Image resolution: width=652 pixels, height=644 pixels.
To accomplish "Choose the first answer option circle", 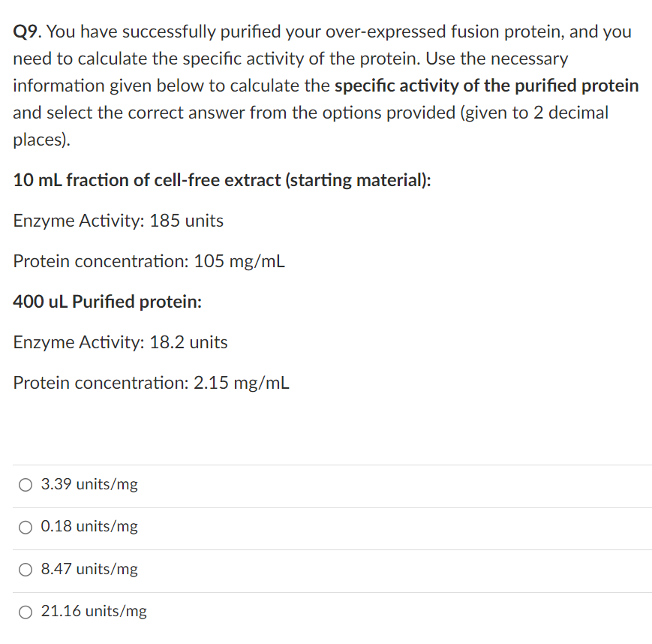I will [x=25, y=485].
